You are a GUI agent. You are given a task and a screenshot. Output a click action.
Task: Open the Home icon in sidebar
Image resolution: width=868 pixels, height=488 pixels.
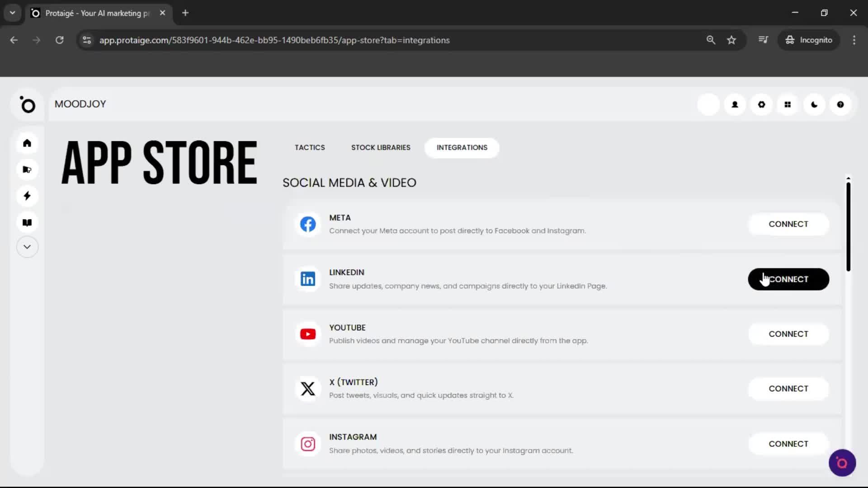click(27, 143)
